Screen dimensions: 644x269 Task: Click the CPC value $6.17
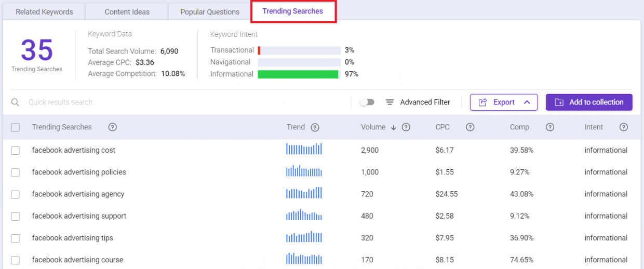(x=445, y=150)
